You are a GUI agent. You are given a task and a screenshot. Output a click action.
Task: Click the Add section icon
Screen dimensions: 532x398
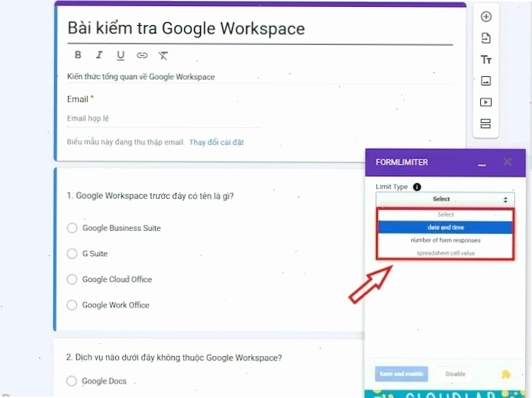486,124
